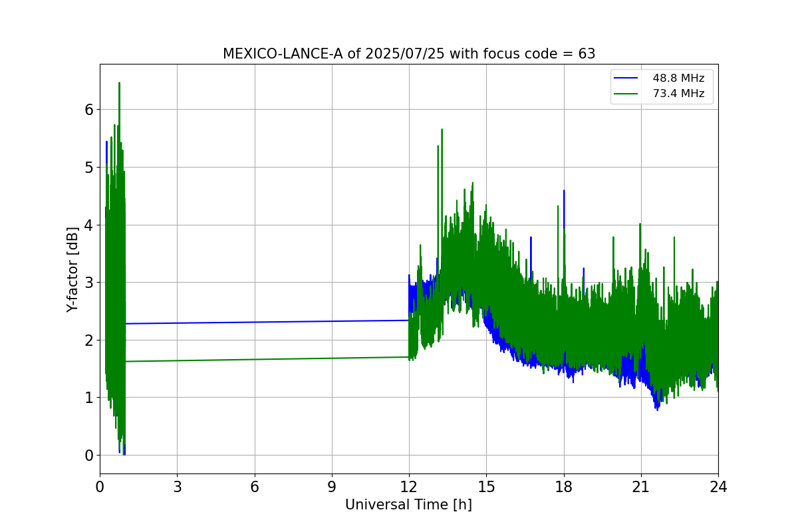Click the green line sample in legend
Image resolution: width=798 pixels, height=532 pixels.
coord(627,94)
